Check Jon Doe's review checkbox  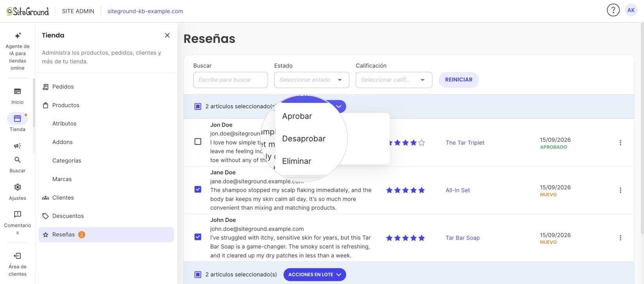[x=198, y=141]
